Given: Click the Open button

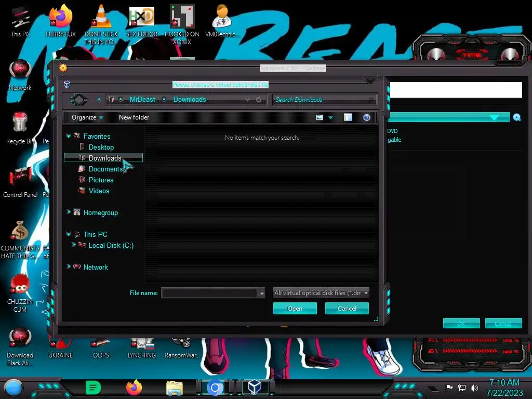Looking at the screenshot, I should pos(295,309).
